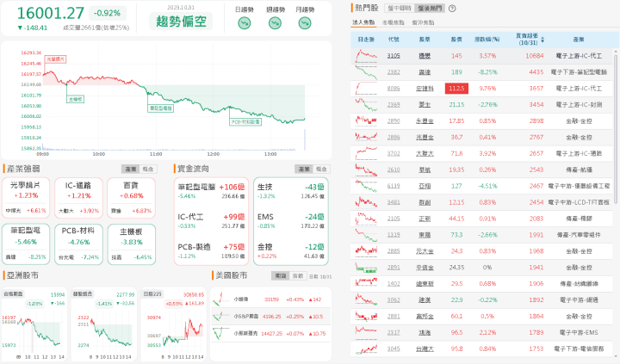The height and width of the screenshot is (364, 620).
Task: Open the PCB-材料 -4.76% industry card
Action: click(78, 244)
